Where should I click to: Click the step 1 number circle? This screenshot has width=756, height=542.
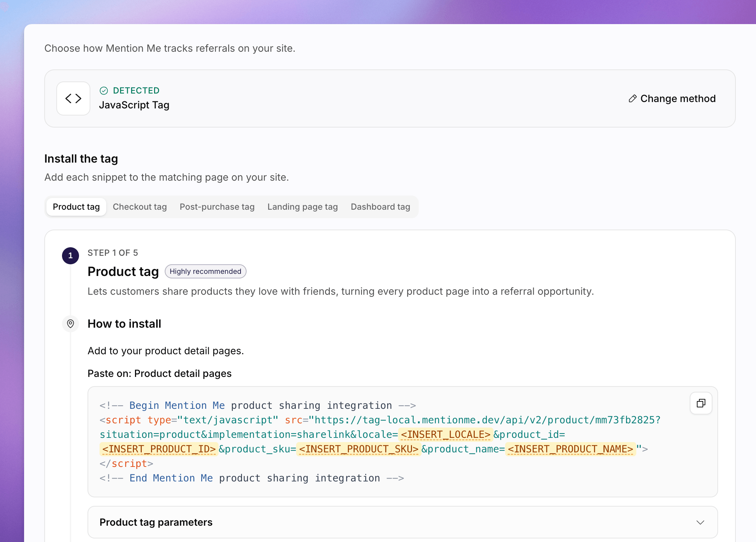[70, 256]
